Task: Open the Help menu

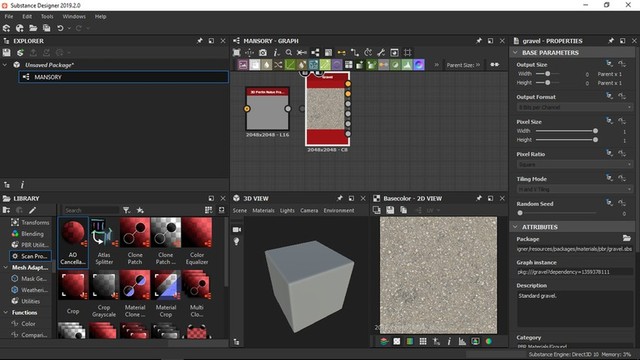Action: click(100, 17)
